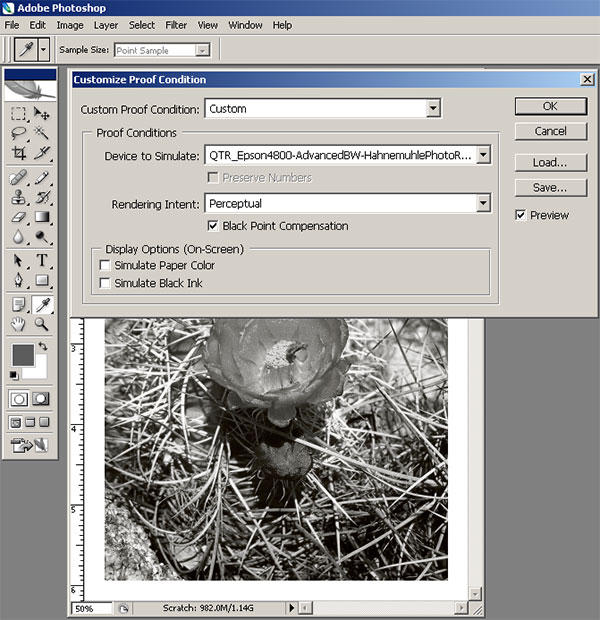
Task: Click the foreground color swatch
Action: (23, 355)
